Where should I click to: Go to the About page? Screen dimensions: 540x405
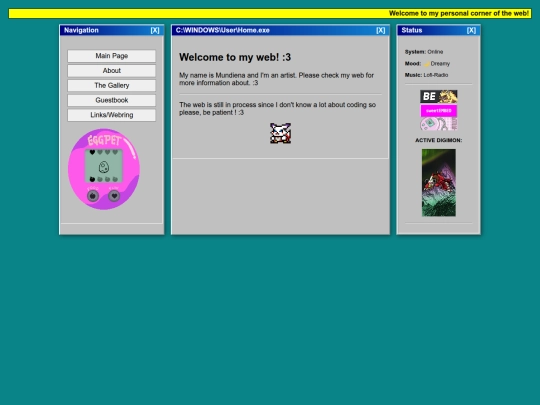point(112,71)
